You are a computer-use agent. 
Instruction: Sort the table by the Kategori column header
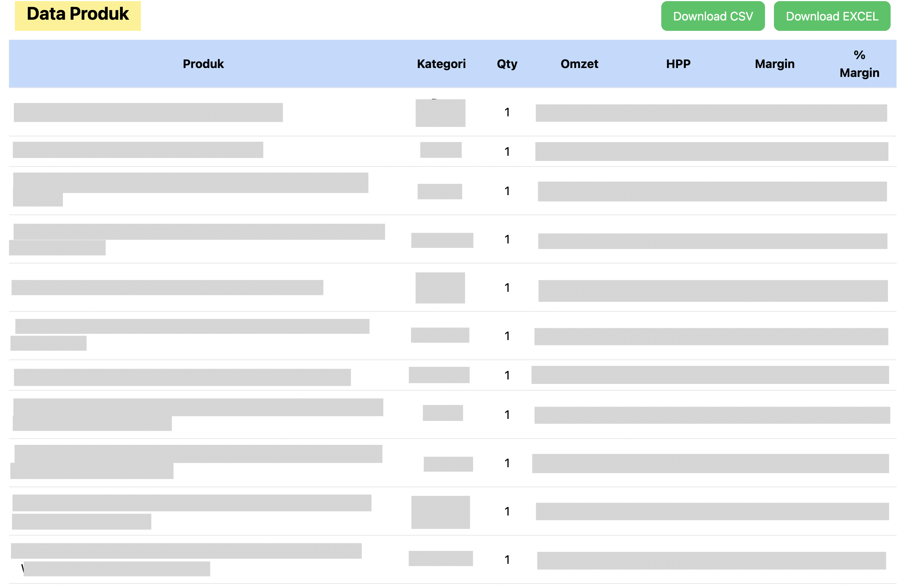point(441,64)
